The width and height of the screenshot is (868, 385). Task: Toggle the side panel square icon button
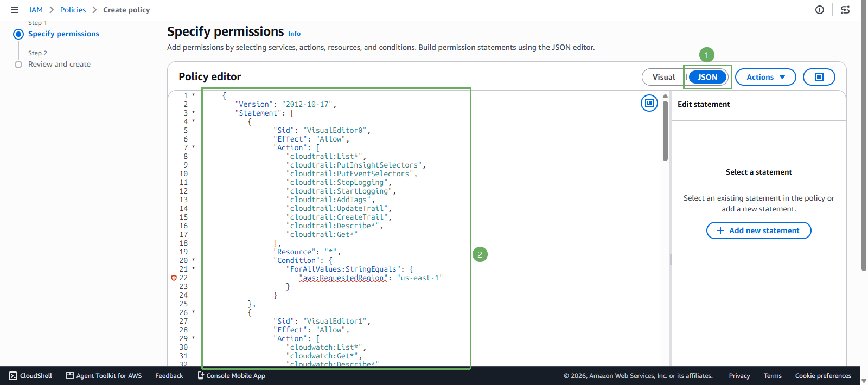[x=819, y=77]
